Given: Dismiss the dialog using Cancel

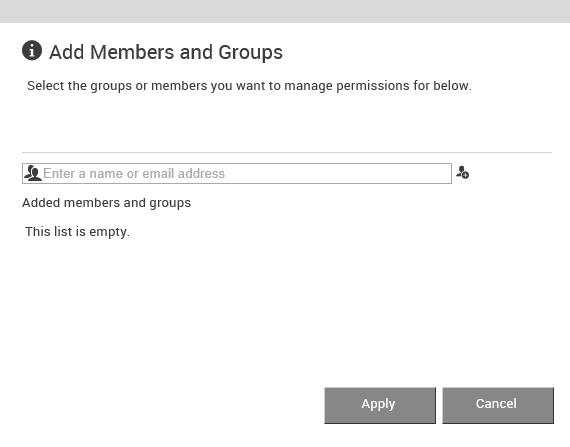Looking at the screenshot, I should (x=498, y=405).
